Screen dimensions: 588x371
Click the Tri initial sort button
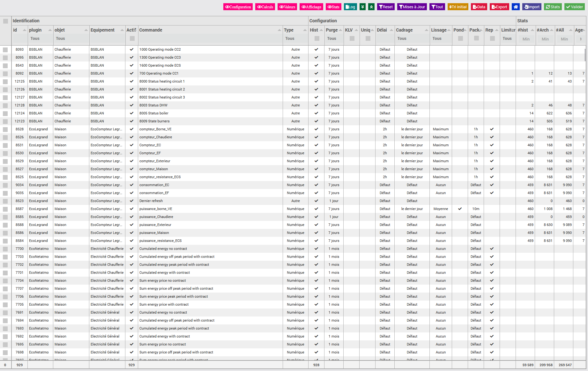[x=458, y=7]
